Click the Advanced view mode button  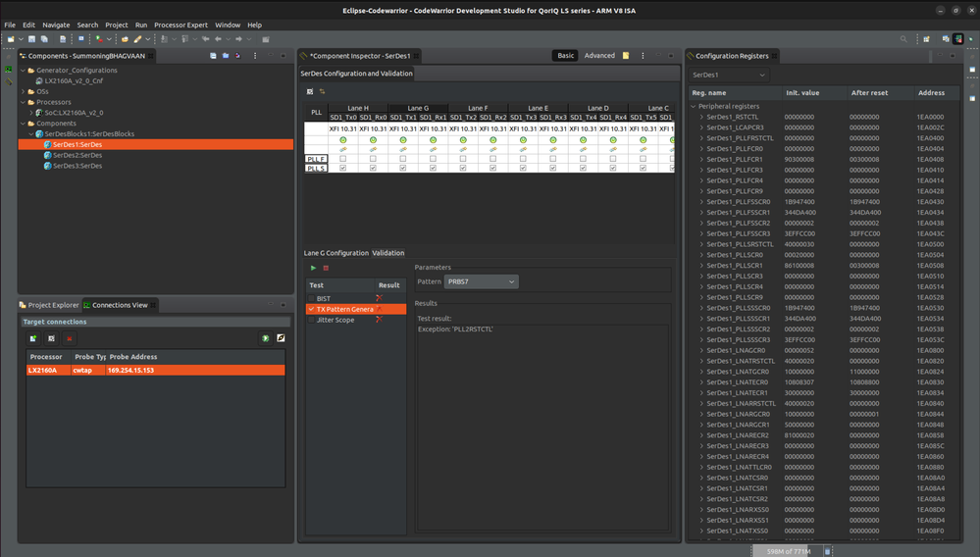coord(599,56)
